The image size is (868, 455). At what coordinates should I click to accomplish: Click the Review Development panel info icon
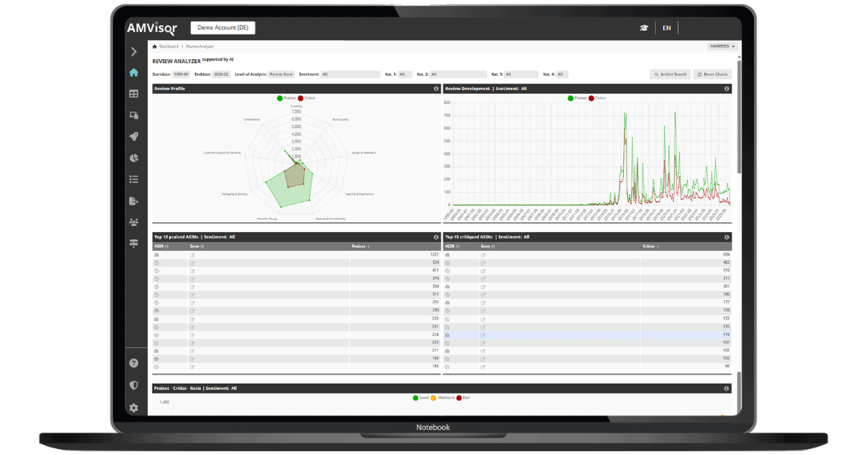point(727,89)
